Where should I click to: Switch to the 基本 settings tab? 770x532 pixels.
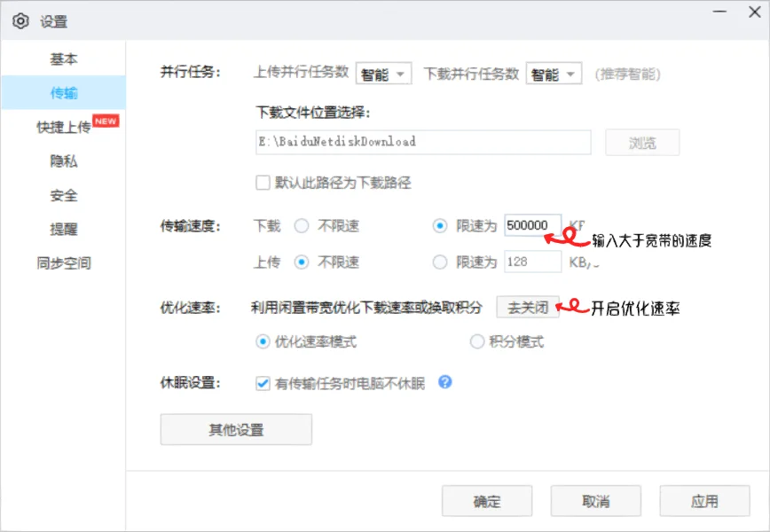(63, 59)
